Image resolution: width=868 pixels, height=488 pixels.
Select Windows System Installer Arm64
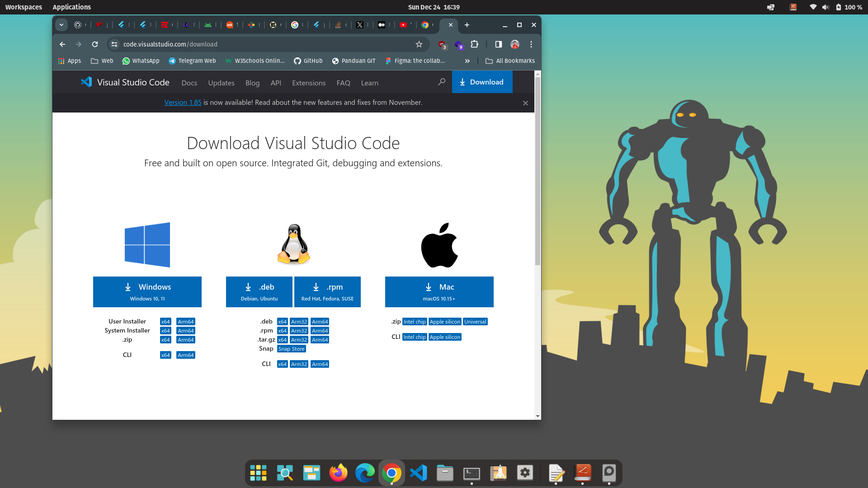click(185, 331)
